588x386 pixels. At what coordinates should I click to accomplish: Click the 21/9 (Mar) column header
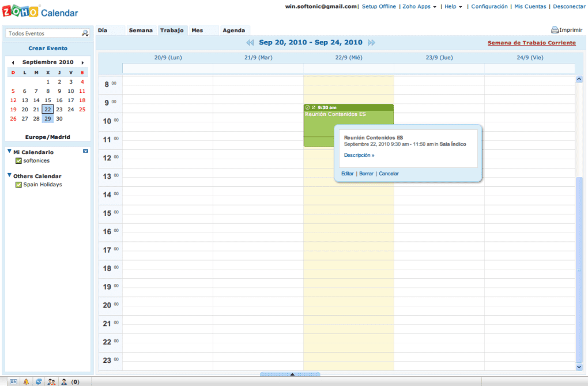258,58
